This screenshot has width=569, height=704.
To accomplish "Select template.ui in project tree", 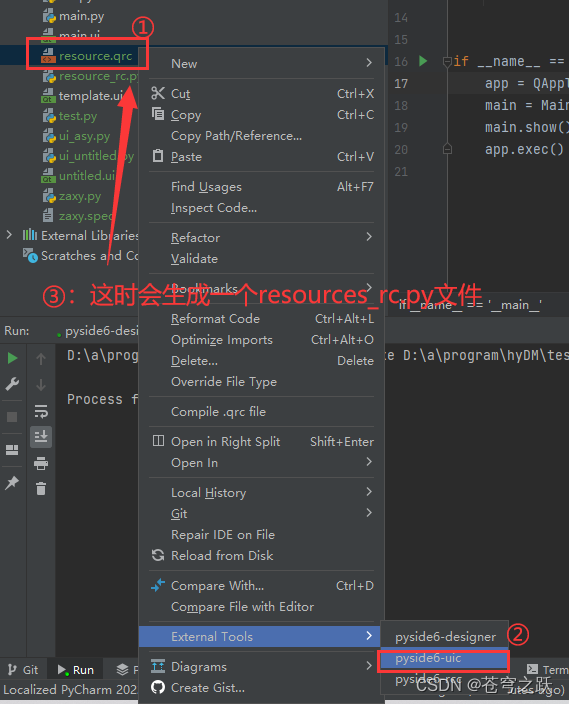I will (83, 96).
